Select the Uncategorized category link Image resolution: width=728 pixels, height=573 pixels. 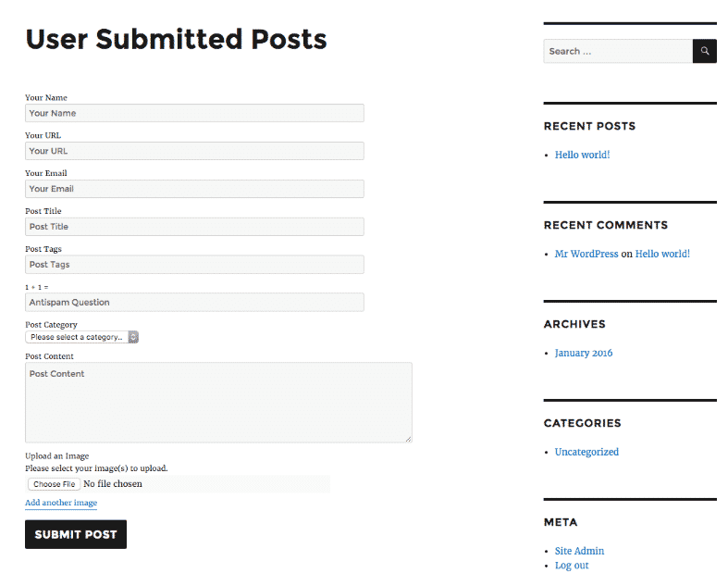[x=586, y=452]
